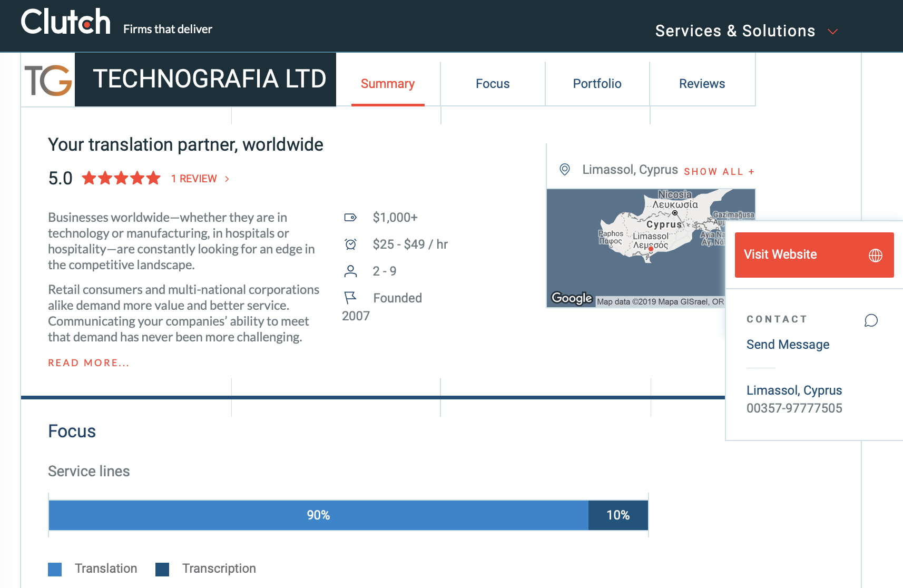This screenshot has height=588, width=903.
Task: Click the location pin icon near Limassol
Action: (x=564, y=170)
